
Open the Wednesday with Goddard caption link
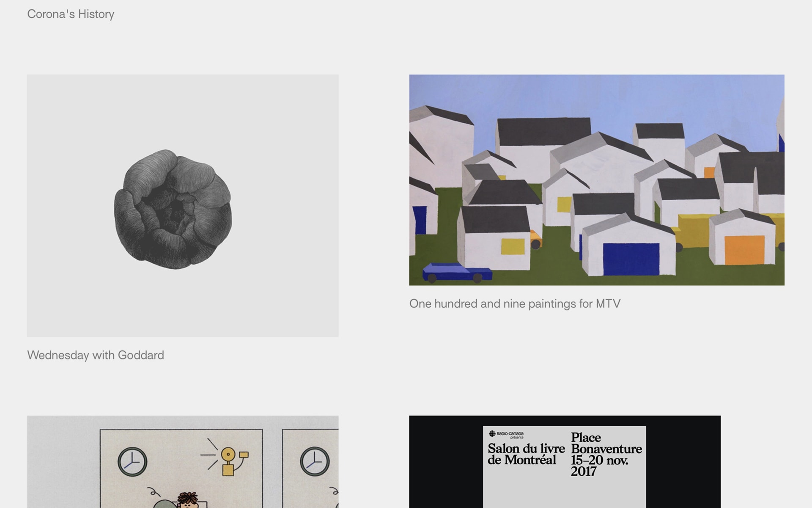[x=96, y=355]
